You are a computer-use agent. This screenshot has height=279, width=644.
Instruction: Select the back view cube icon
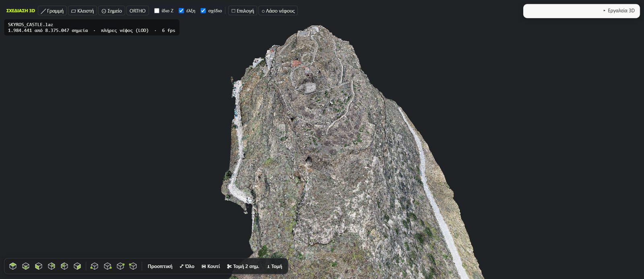52,266
